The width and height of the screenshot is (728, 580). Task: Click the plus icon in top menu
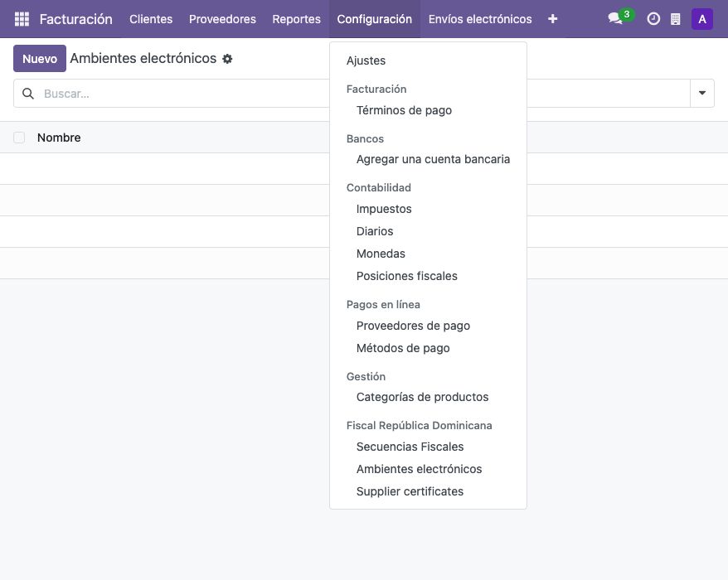point(552,19)
